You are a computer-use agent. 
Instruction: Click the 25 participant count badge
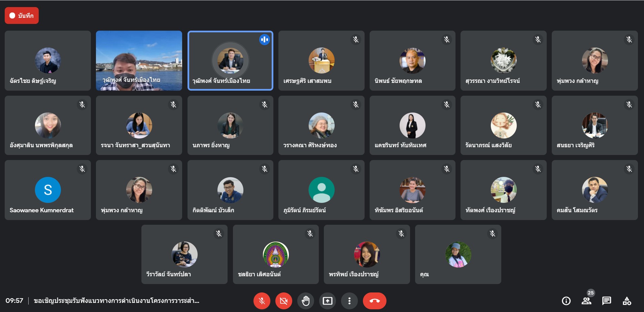(x=591, y=293)
